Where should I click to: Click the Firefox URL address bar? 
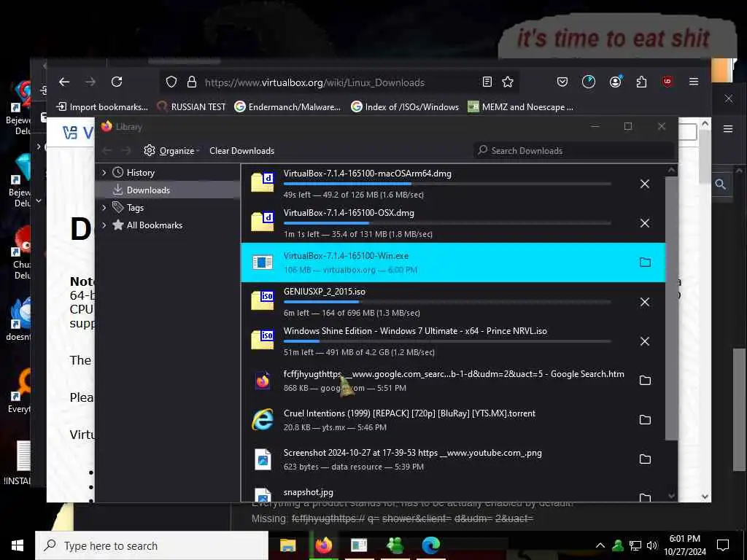click(338, 82)
